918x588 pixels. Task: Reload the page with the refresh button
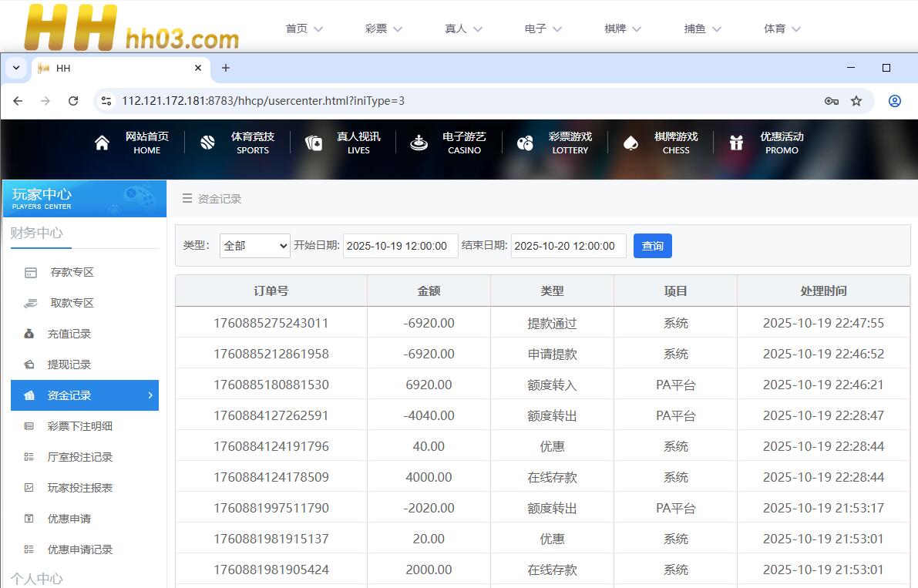73,101
